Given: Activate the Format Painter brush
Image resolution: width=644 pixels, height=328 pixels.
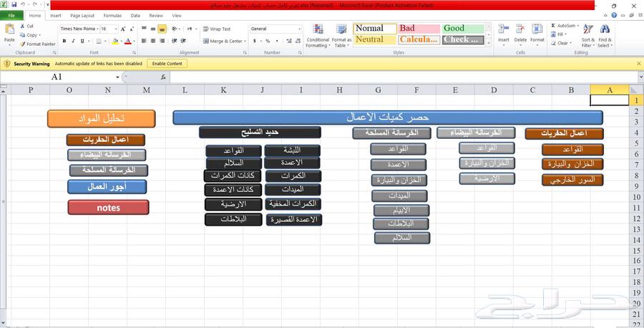Looking at the screenshot, I should [x=23, y=44].
